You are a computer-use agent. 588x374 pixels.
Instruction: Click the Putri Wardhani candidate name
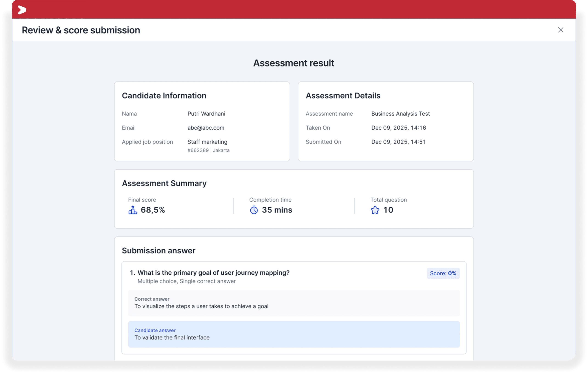coord(206,114)
